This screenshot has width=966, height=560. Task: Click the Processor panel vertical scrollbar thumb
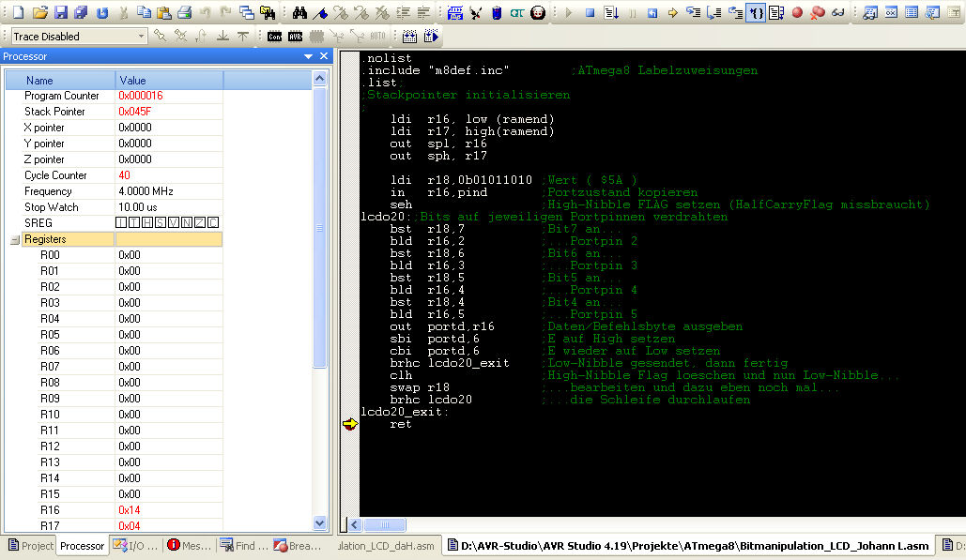coord(319,228)
